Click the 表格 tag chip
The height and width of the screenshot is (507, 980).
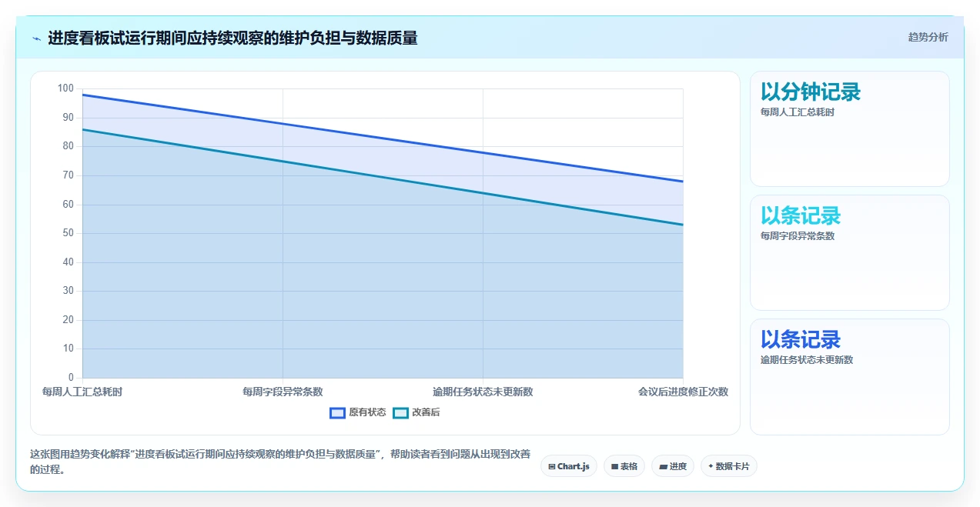624,466
